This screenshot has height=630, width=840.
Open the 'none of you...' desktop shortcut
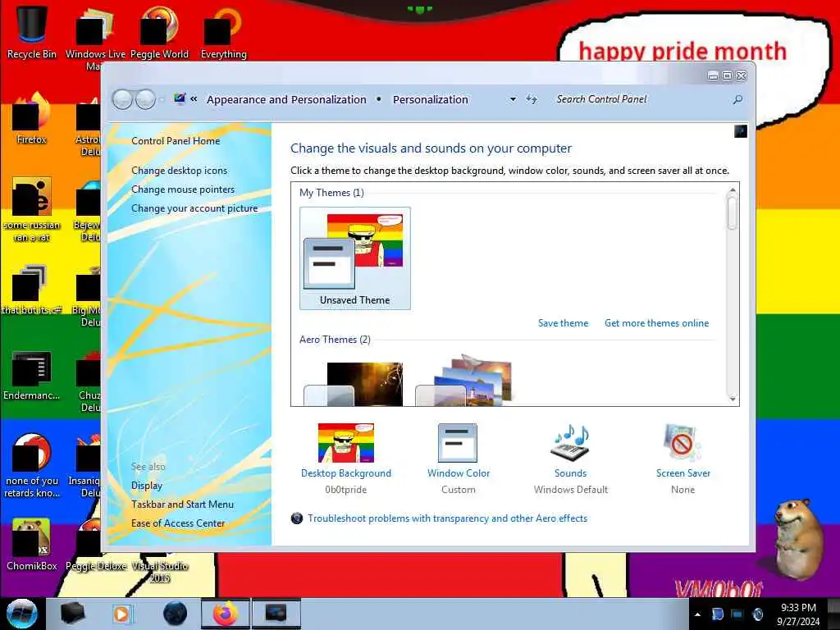[x=32, y=465]
